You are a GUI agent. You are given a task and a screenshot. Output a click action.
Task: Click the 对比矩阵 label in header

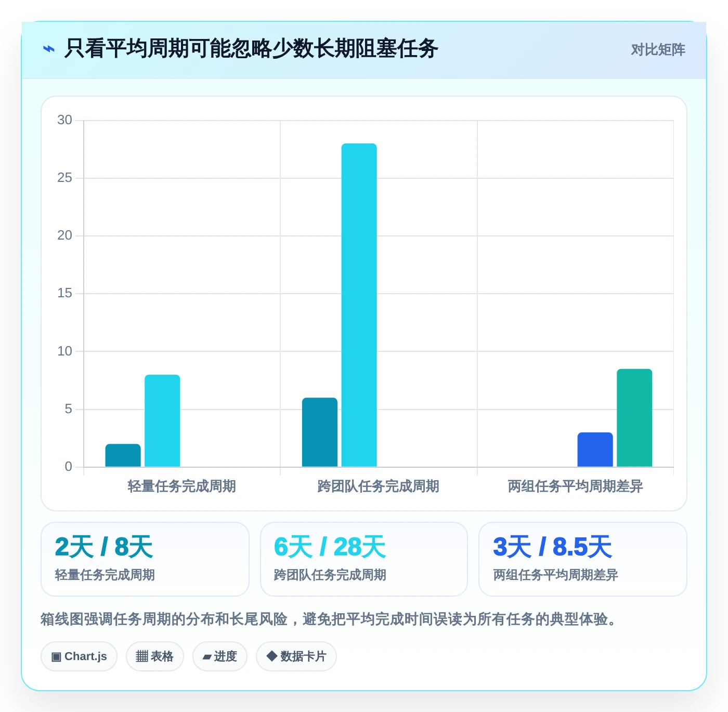(658, 50)
